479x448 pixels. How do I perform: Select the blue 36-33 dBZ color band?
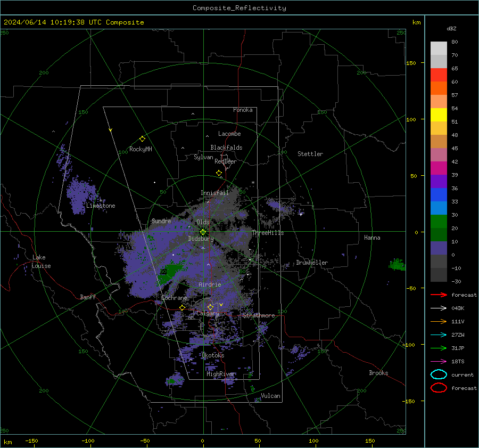439,194
